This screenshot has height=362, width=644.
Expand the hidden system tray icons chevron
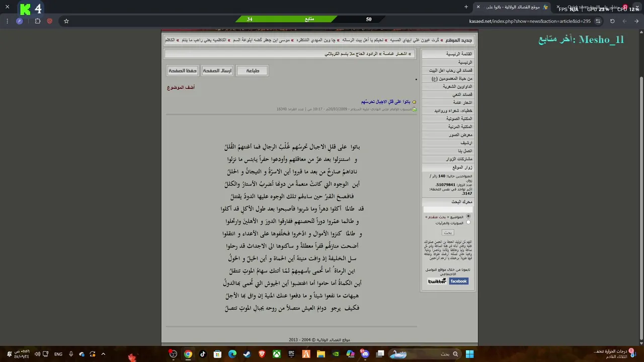click(x=103, y=354)
